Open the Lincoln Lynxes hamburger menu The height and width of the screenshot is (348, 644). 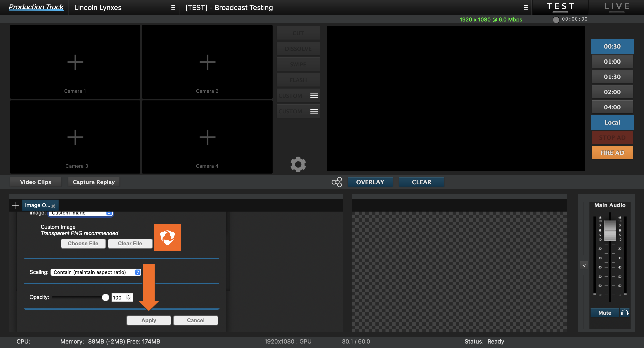[x=173, y=8]
